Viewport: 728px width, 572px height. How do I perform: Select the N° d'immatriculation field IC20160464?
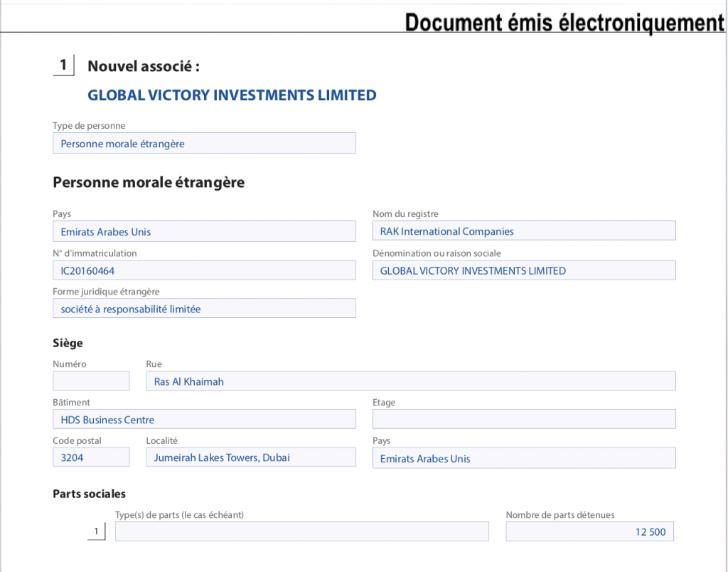click(204, 270)
